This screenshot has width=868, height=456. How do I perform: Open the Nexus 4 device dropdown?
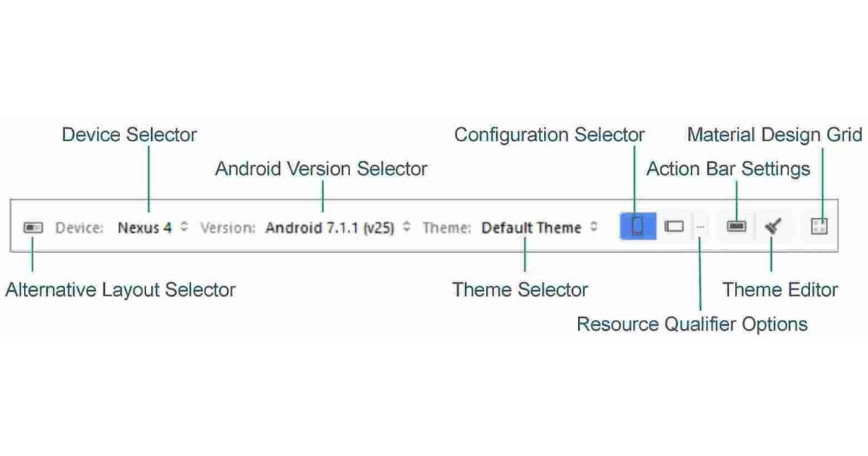coord(185,227)
